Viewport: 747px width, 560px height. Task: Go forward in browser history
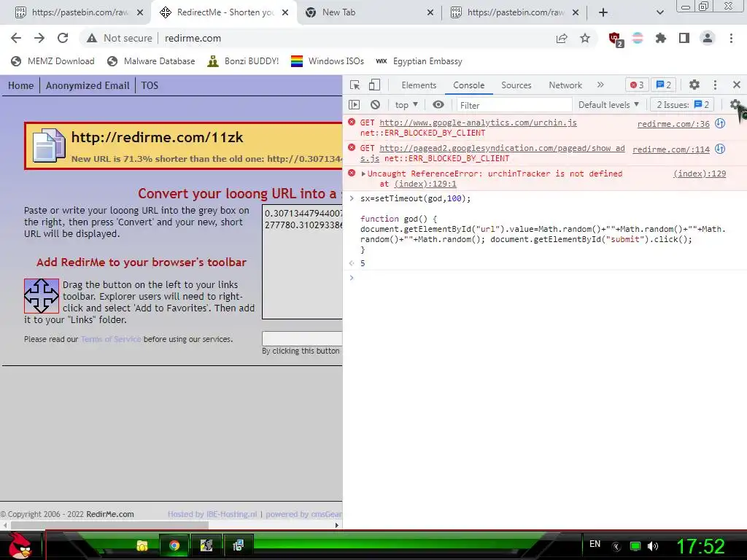click(39, 38)
